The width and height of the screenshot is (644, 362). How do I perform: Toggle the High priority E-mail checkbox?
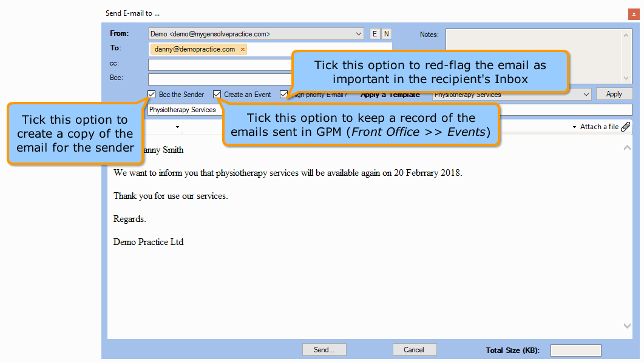283,95
